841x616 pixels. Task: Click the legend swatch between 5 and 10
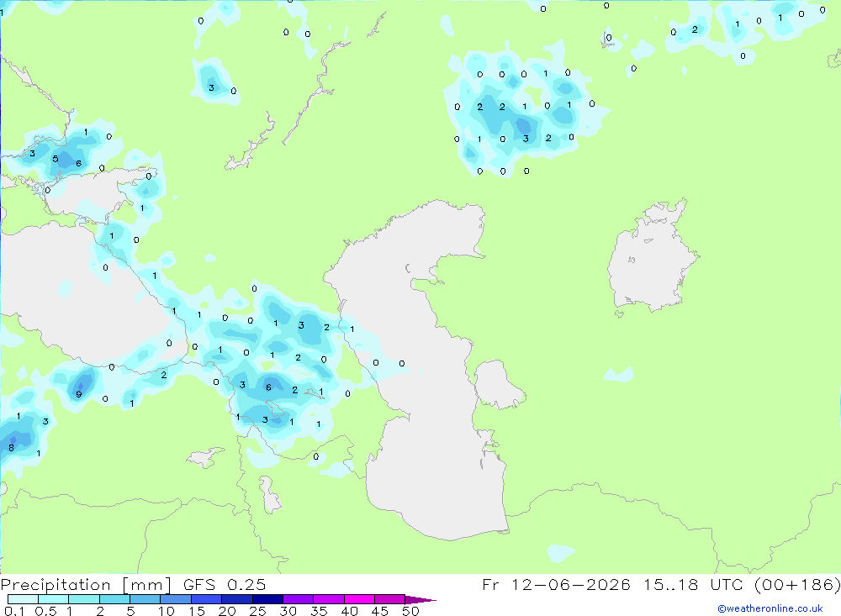145,599
